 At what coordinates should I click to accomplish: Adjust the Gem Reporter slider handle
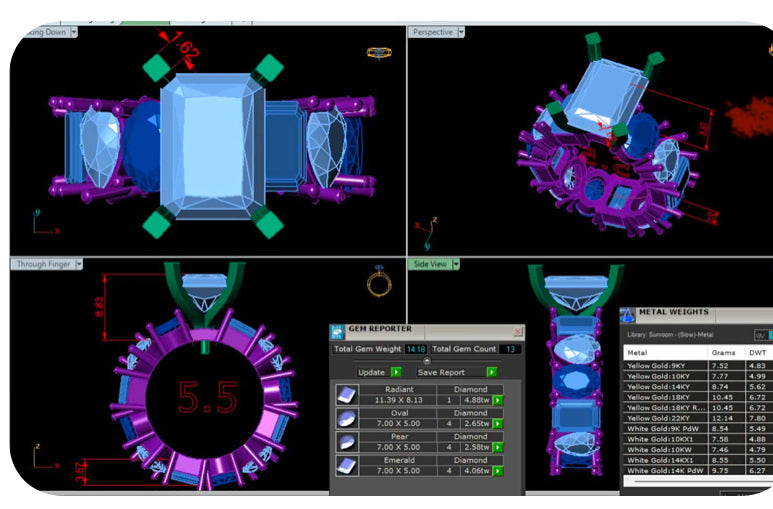coord(427,361)
